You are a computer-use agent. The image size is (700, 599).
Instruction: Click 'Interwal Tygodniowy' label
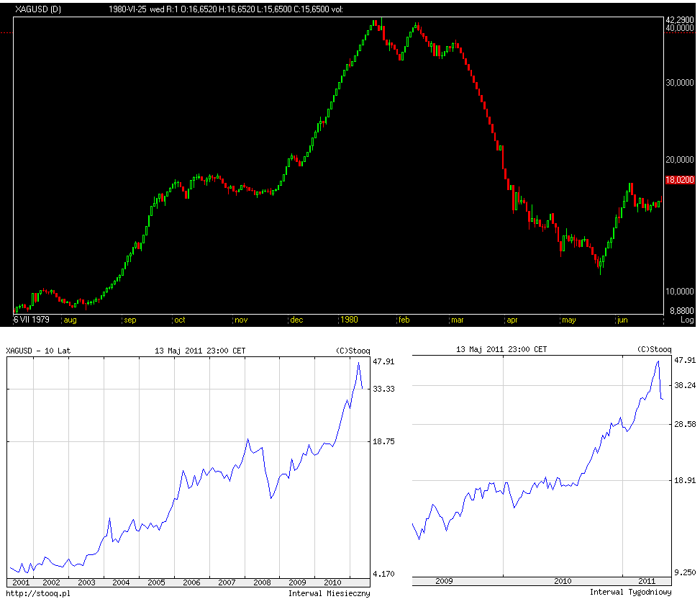click(630, 592)
